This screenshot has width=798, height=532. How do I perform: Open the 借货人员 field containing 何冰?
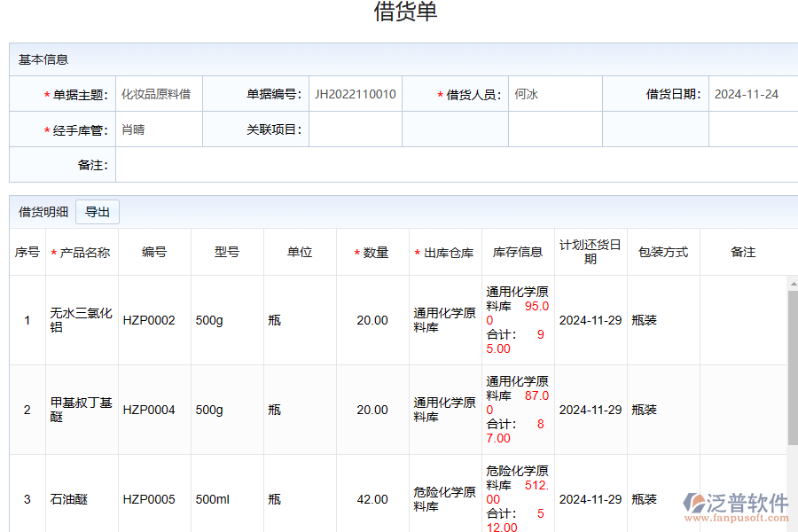coord(554,94)
